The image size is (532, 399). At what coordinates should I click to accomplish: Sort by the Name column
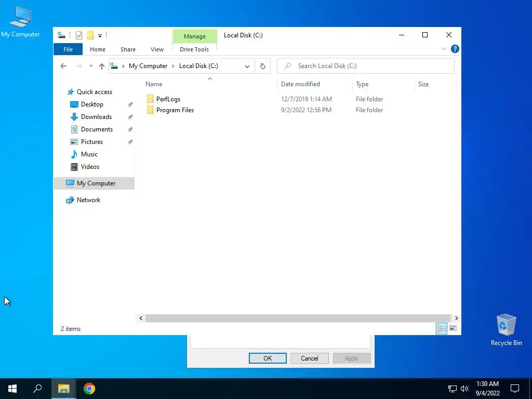tap(154, 84)
